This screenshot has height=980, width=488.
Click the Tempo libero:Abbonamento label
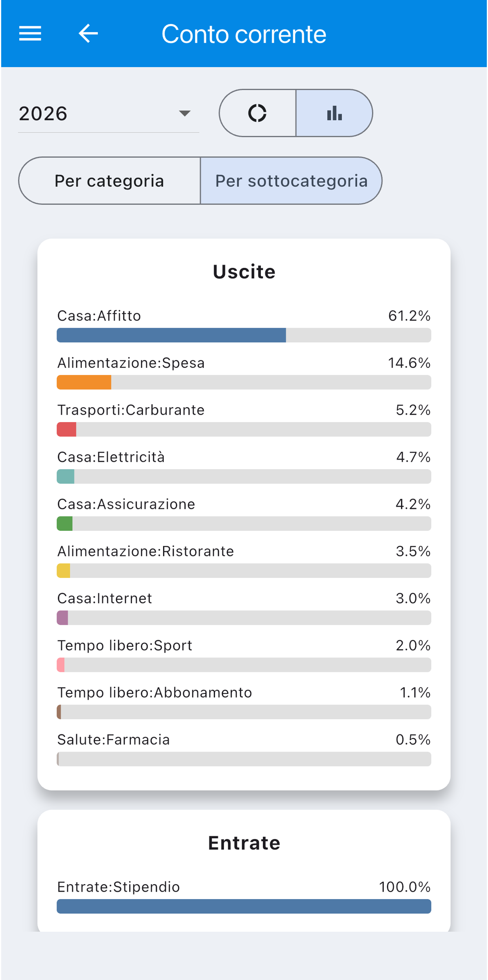click(154, 693)
